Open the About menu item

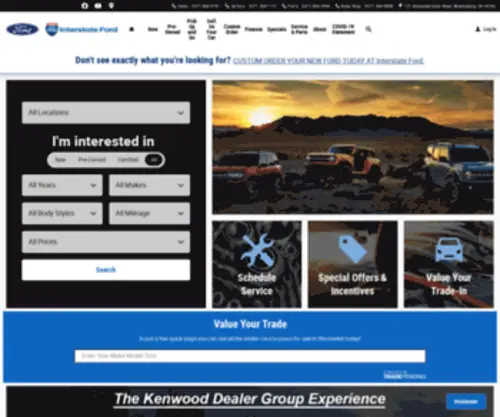(320, 29)
